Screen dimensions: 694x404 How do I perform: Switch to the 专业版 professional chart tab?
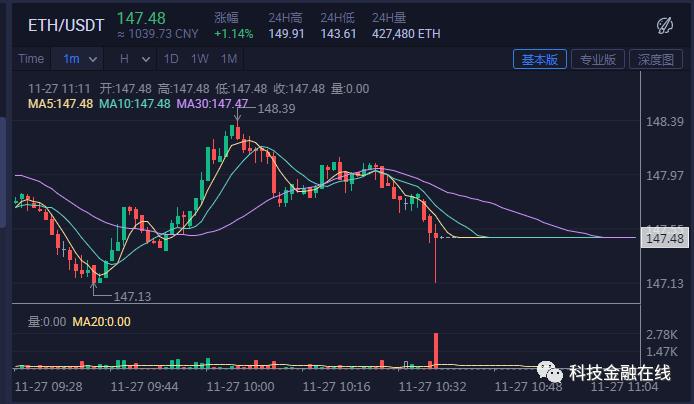598,60
